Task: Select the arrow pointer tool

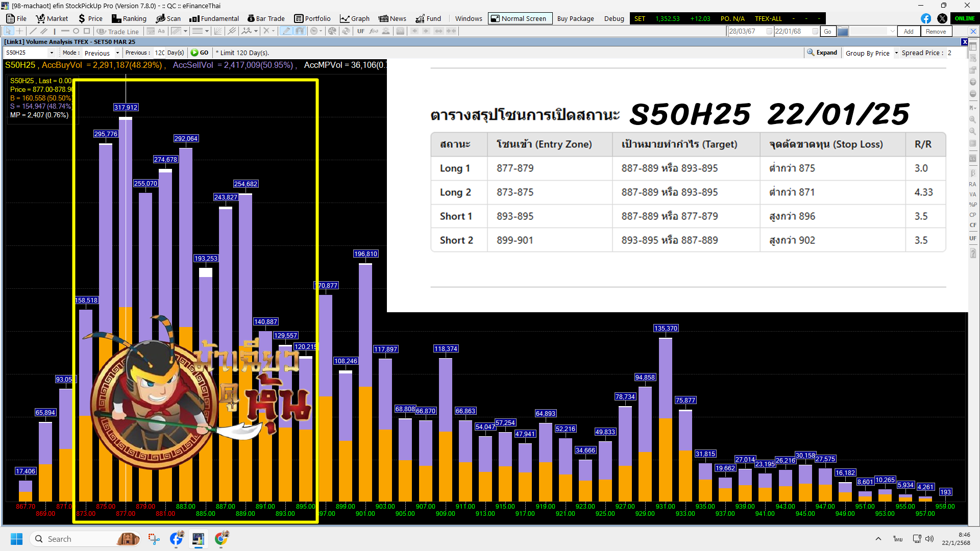Action: point(8,31)
